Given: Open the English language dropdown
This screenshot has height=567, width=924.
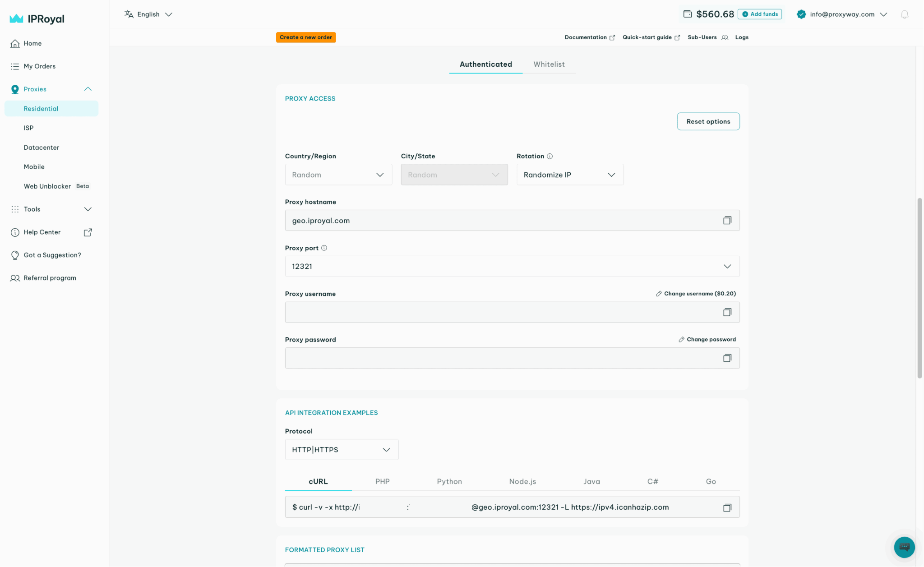Looking at the screenshot, I should 148,14.
